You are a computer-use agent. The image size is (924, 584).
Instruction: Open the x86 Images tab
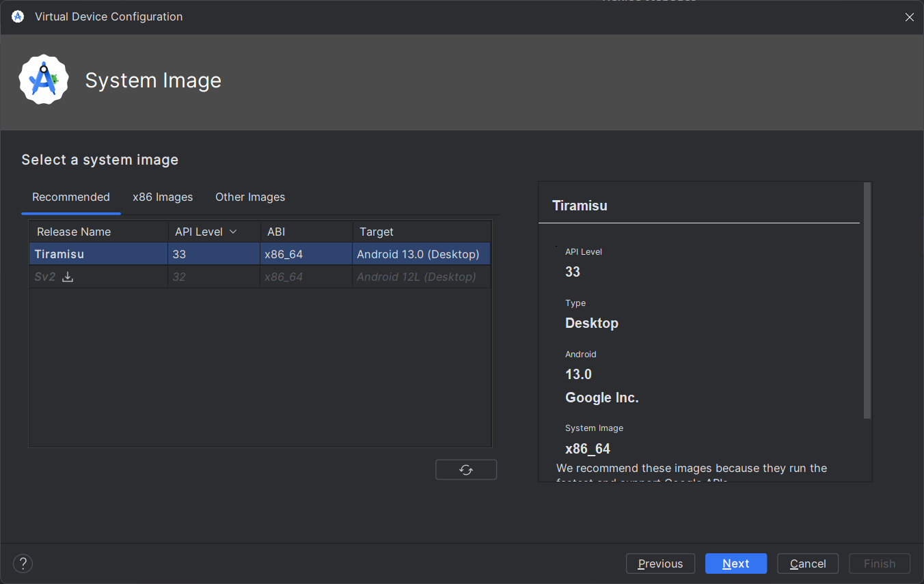[163, 197]
